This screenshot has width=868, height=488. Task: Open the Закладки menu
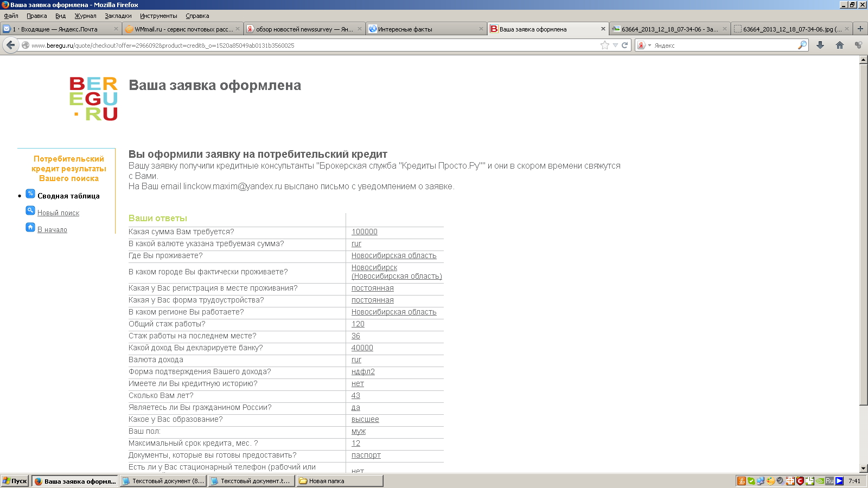click(118, 16)
